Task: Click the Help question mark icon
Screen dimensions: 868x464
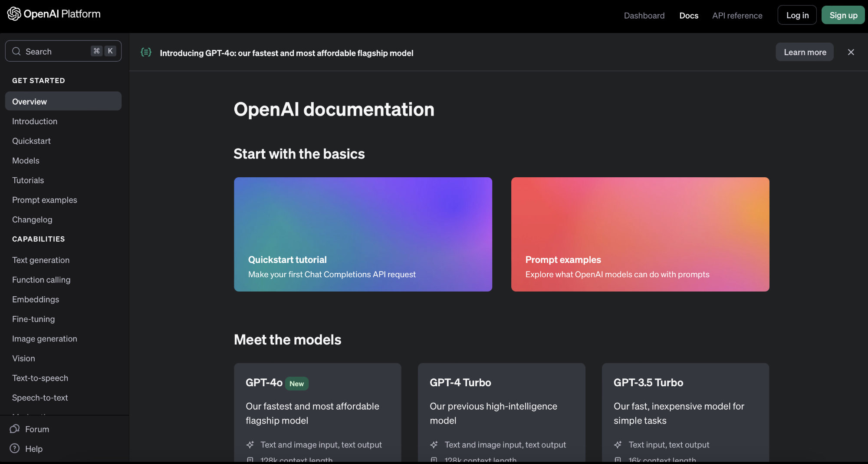Action: 15,448
